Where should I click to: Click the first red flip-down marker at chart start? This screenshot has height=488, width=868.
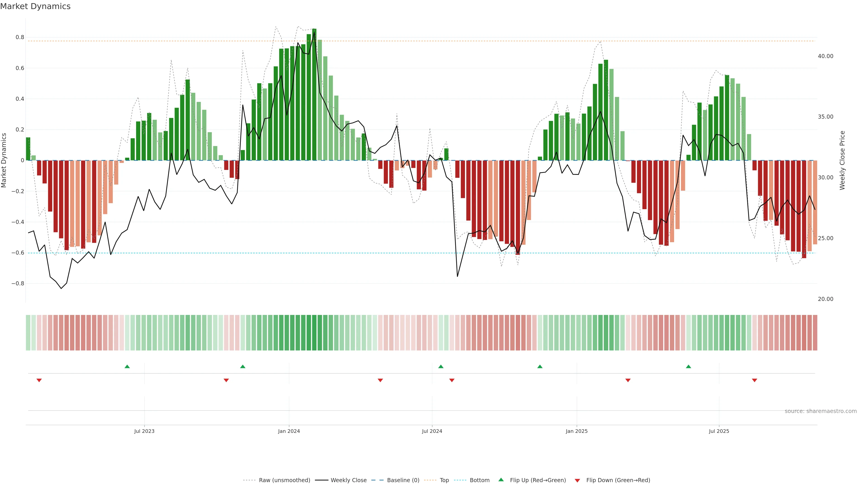pos(39,380)
